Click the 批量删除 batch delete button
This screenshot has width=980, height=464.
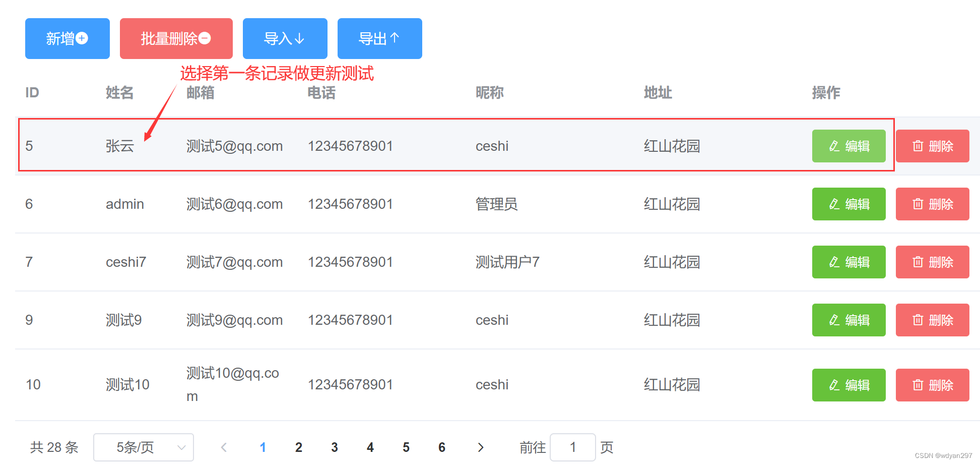click(x=176, y=39)
